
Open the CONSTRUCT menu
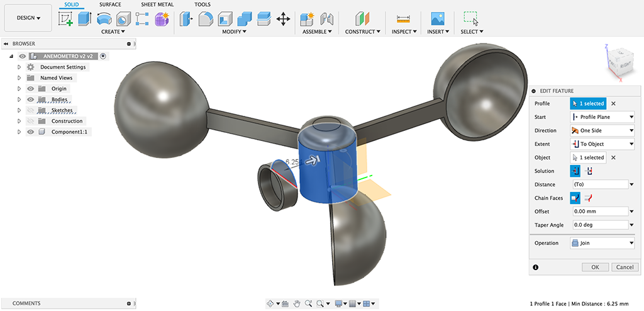[x=363, y=31]
